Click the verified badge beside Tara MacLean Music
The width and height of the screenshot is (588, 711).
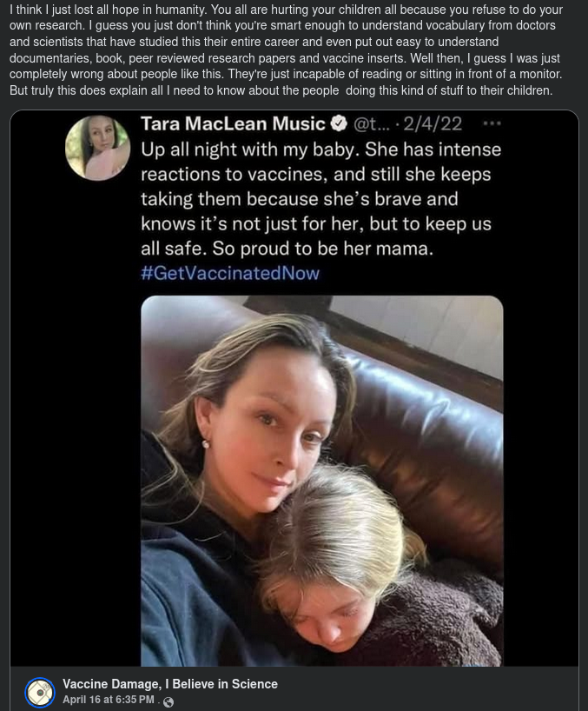pos(339,123)
